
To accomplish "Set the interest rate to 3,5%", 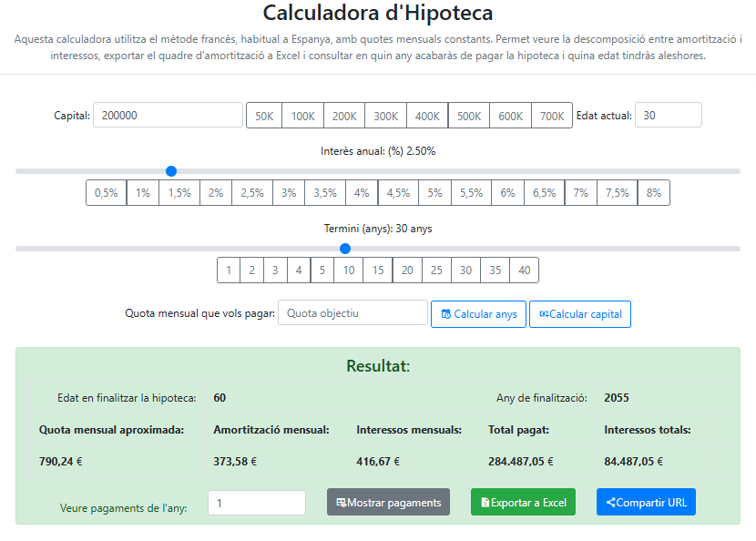I will 325,193.
